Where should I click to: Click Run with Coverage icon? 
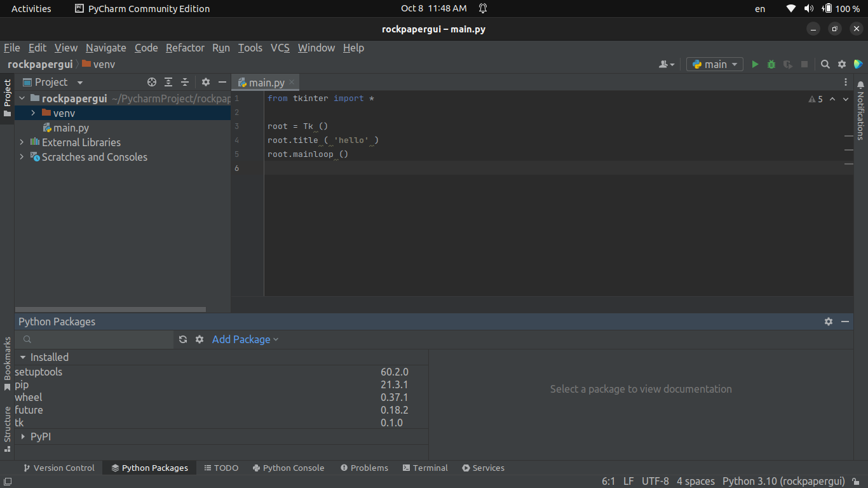pos(788,64)
